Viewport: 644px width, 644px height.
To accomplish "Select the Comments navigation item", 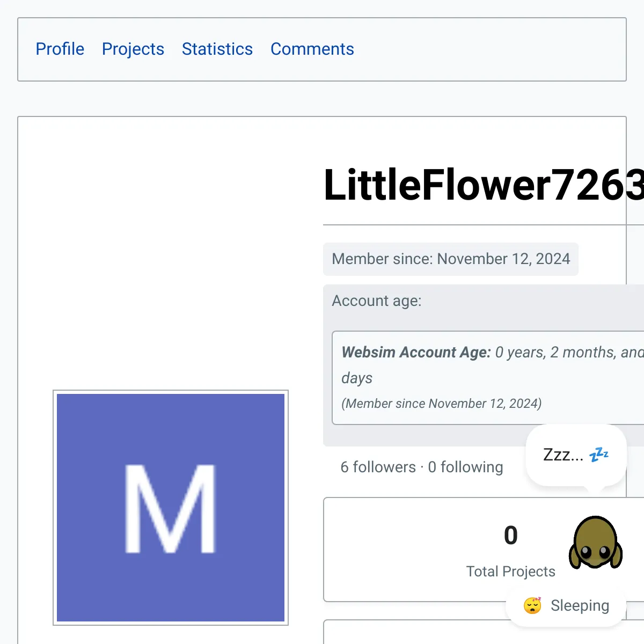I will [312, 49].
